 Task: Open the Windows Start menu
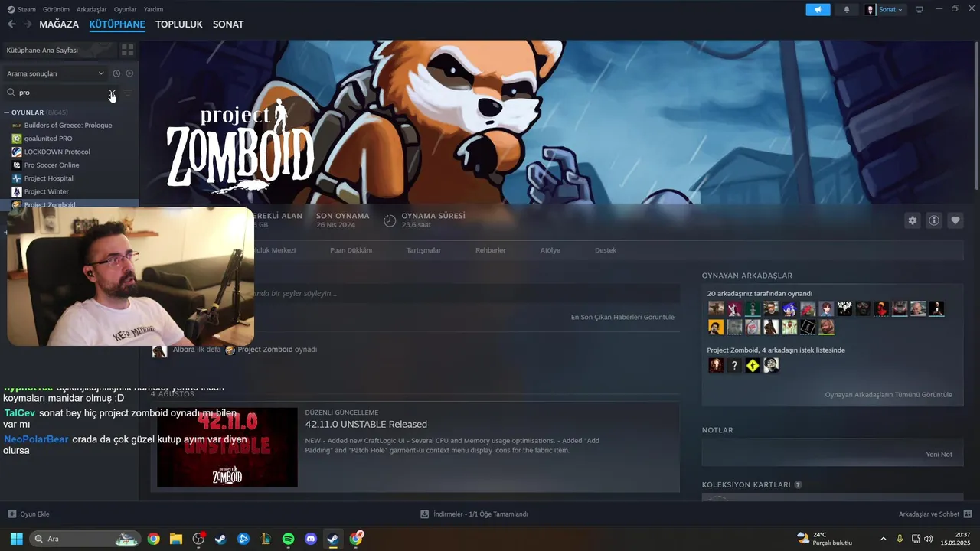pyautogui.click(x=16, y=539)
